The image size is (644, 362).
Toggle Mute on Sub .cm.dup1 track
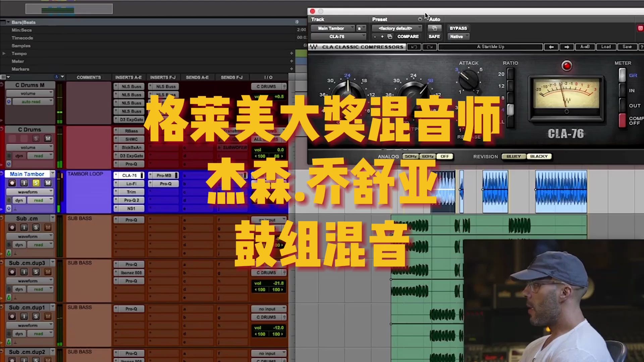coord(48,316)
